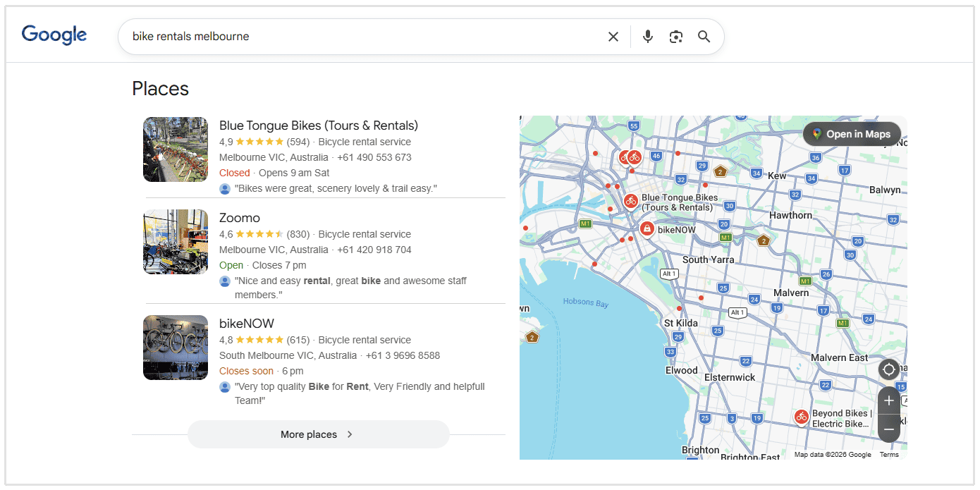
Task: View Terms link on the map
Action: (889, 454)
